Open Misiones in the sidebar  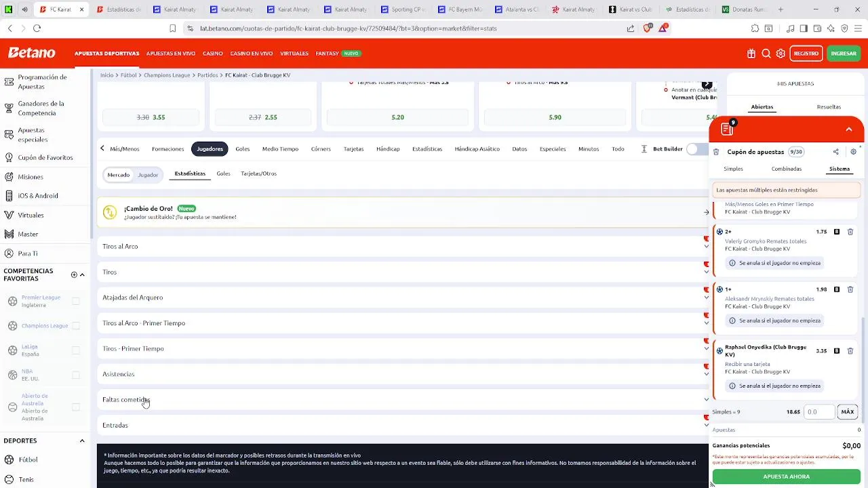pyautogui.click(x=31, y=177)
